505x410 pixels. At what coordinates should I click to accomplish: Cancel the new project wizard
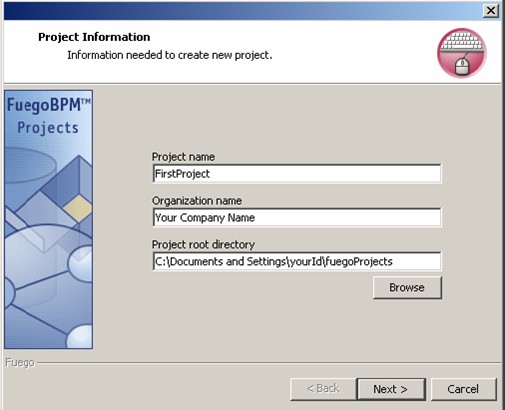click(463, 389)
